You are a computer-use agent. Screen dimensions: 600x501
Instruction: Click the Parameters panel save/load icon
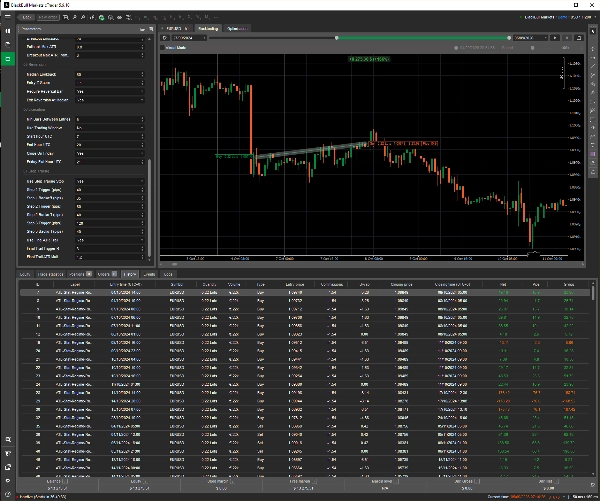coord(142,29)
